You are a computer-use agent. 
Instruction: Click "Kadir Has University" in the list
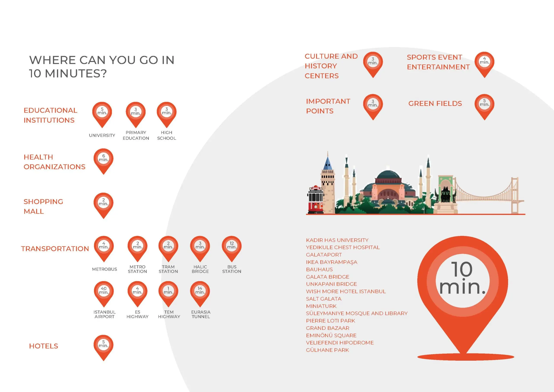coord(337,240)
